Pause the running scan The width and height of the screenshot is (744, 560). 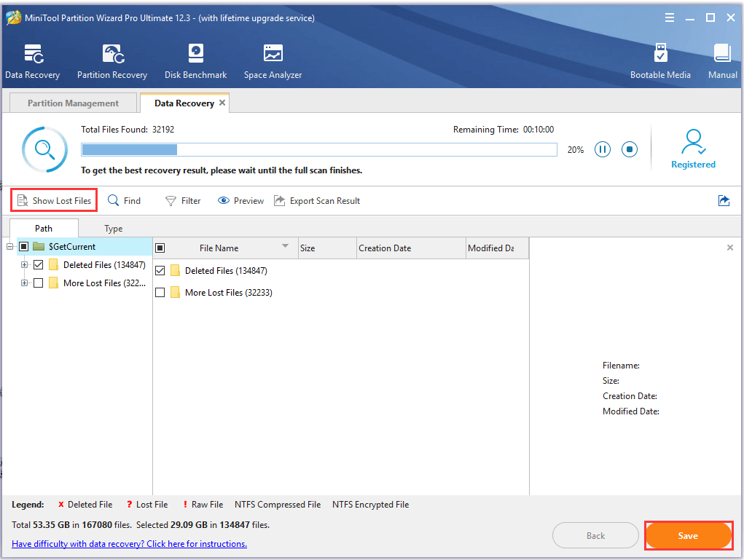click(x=603, y=149)
